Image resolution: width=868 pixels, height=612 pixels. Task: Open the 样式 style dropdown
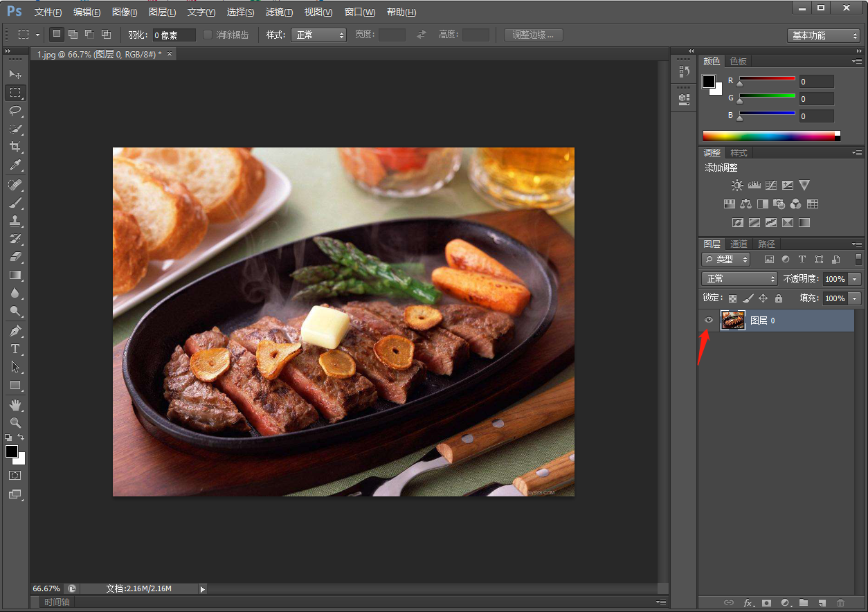point(318,35)
